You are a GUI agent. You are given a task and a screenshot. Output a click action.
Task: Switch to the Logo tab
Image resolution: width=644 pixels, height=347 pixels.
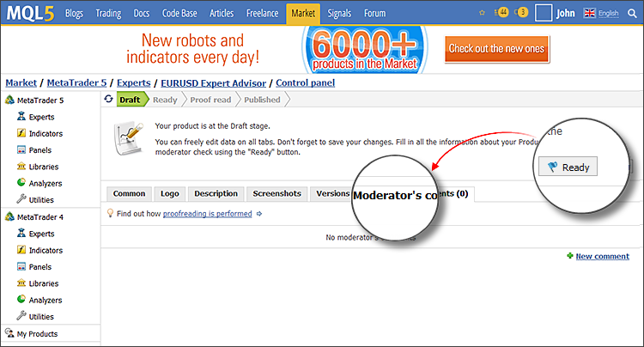coord(170,194)
